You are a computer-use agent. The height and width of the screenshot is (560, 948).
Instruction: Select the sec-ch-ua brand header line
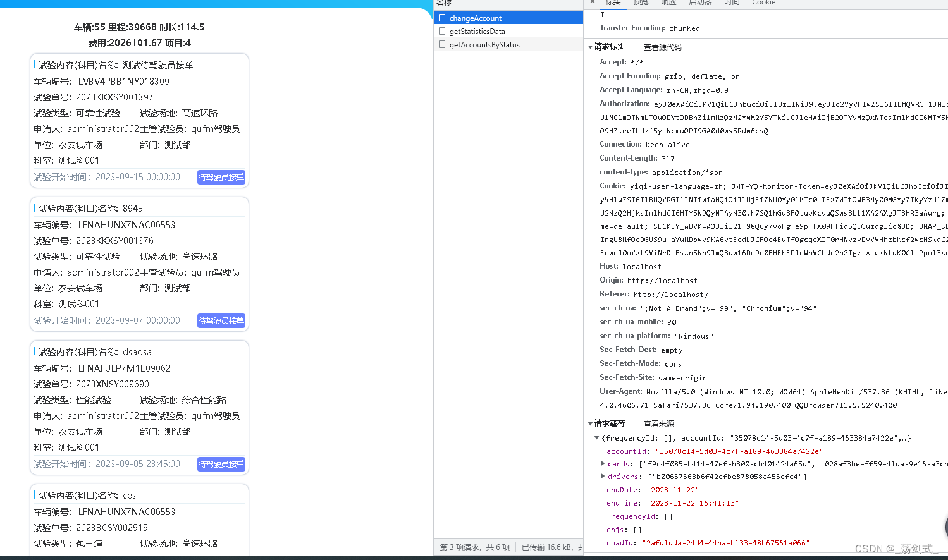coord(708,308)
